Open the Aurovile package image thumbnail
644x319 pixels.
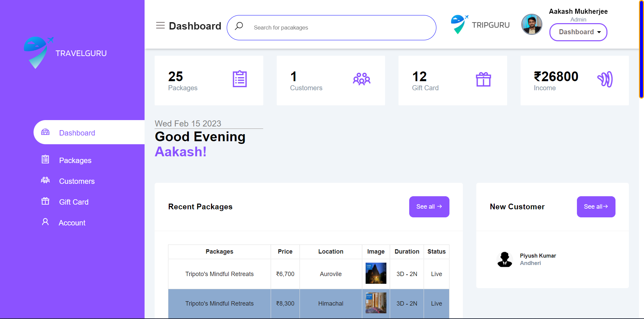(376, 273)
